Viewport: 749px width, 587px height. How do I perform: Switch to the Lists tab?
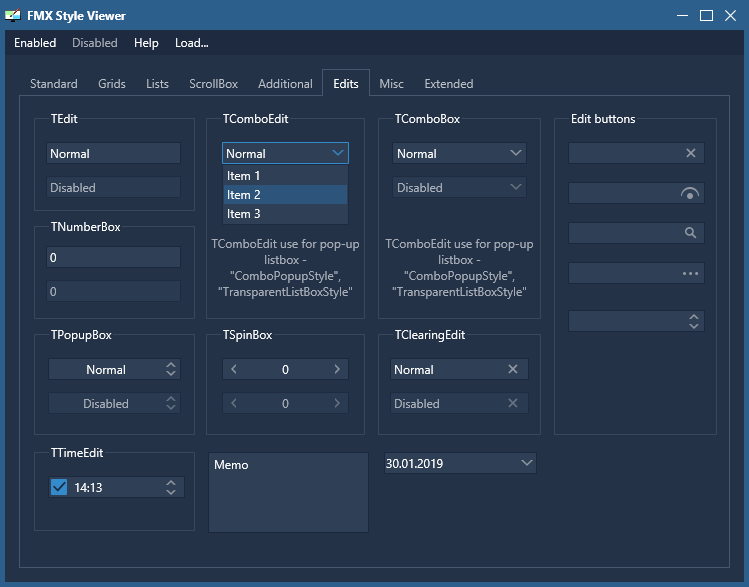pyautogui.click(x=157, y=84)
